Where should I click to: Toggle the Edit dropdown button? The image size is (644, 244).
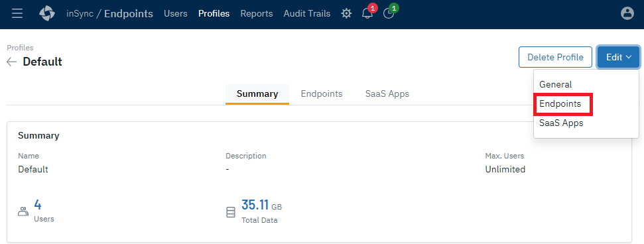pyautogui.click(x=619, y=57)
